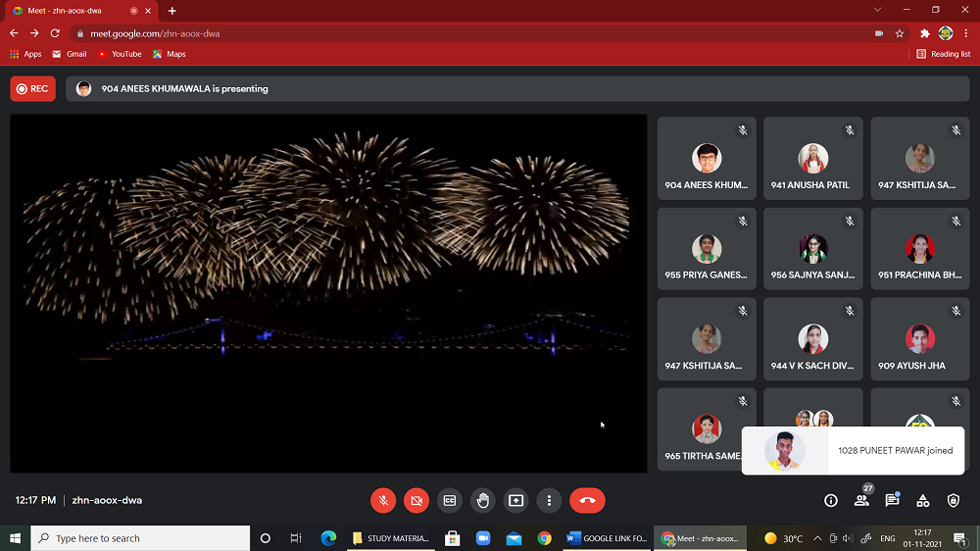Open the meeting details info icon

click(831, 500)
